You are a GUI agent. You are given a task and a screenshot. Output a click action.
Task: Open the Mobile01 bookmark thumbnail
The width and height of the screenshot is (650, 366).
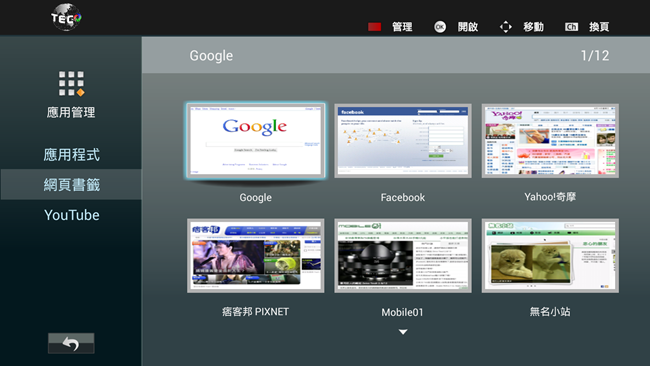click(403, 256)
